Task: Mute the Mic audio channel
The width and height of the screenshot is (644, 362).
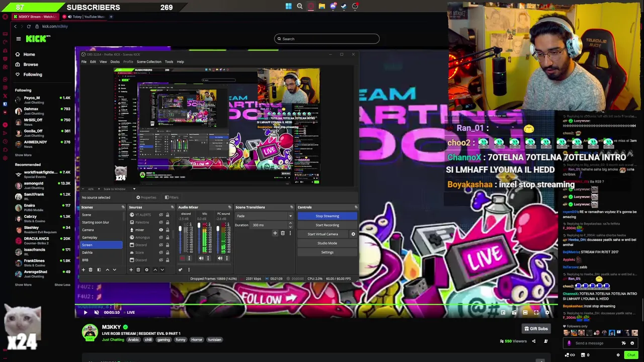Action: point(201,258)
